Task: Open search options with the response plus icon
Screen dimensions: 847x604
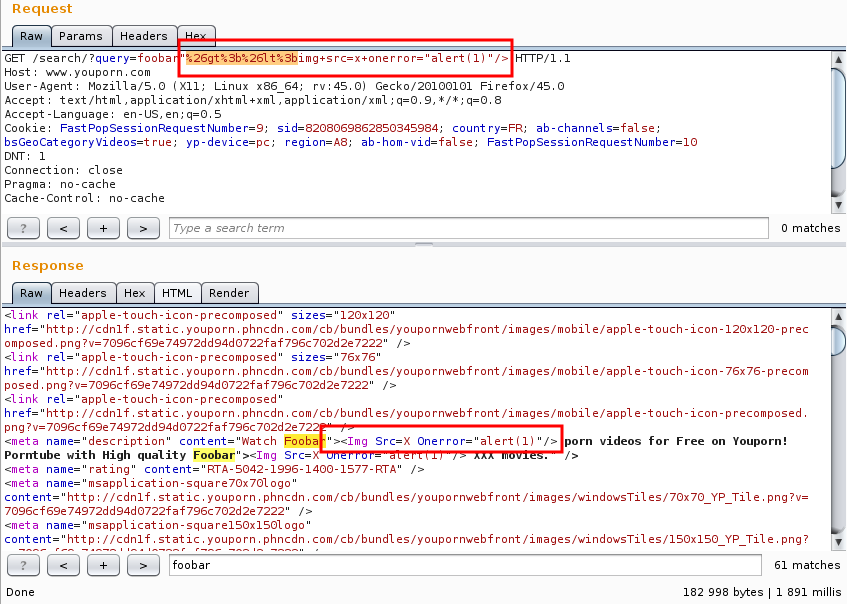Action: point(103,565)
